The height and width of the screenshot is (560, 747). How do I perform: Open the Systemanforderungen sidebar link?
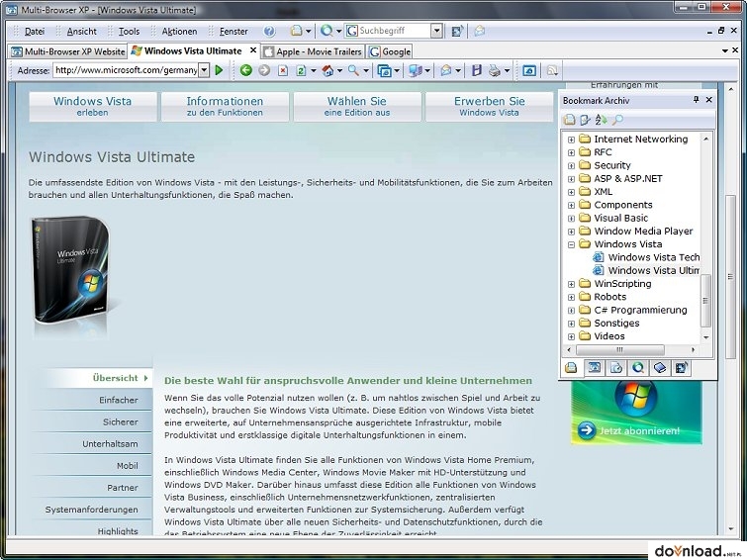[91, 510]
